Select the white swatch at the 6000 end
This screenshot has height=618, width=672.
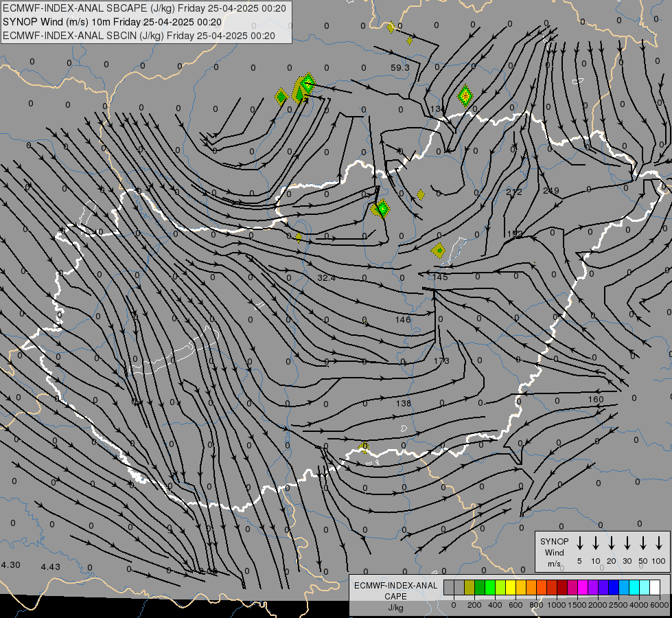[x=656, y=587]
